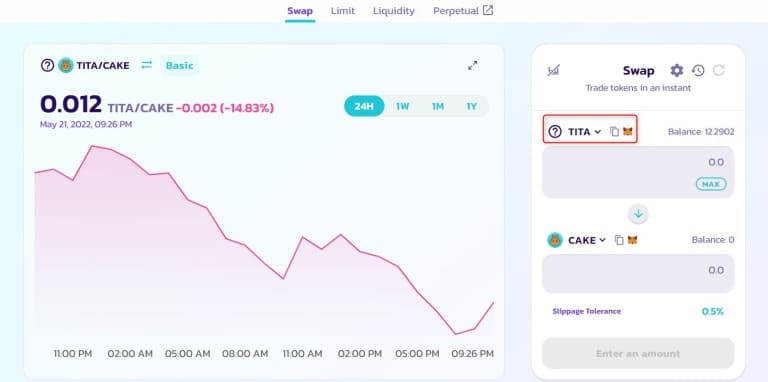Click the CAKE amount input field

638,273
